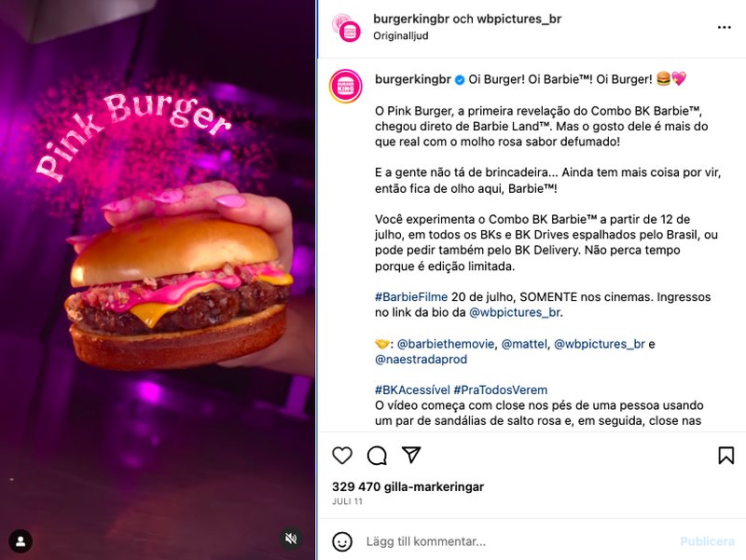Open wbpictures_br profile from header
Screen dimensions: 746x560
519,19
